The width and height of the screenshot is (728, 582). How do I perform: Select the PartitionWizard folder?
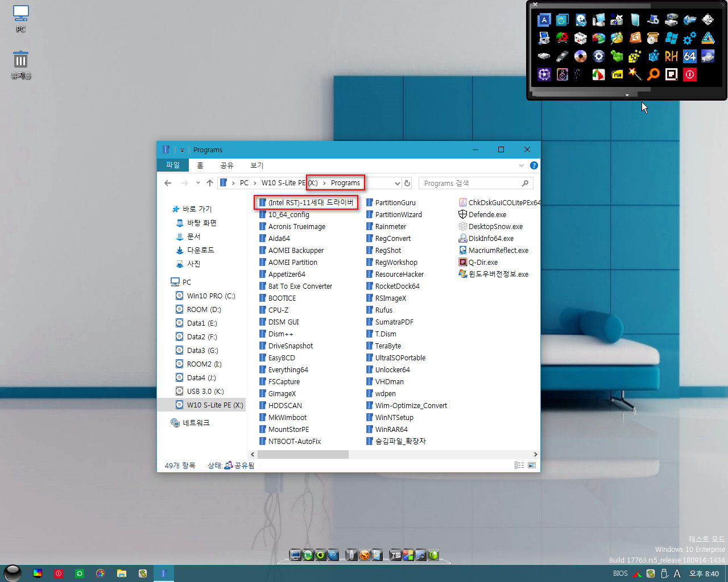click(398, 215)
